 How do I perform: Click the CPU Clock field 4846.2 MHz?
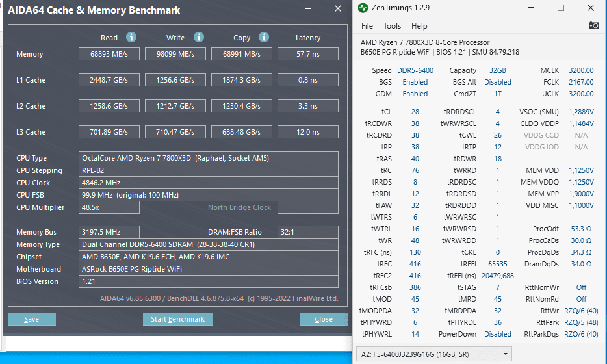209,183
